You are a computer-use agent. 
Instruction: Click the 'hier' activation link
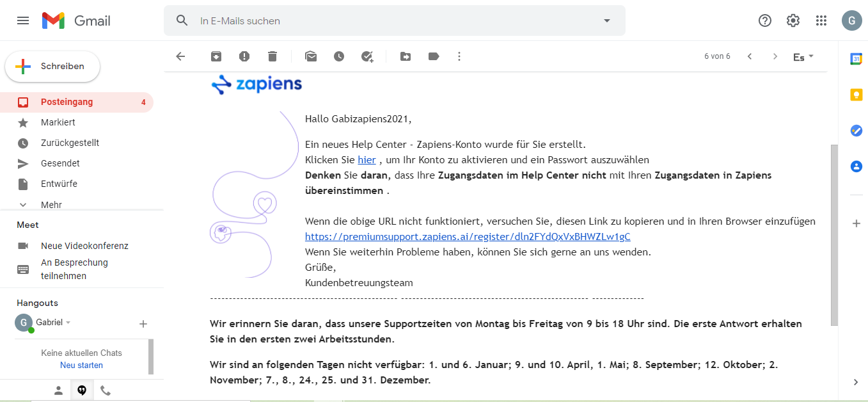[367, 159]
